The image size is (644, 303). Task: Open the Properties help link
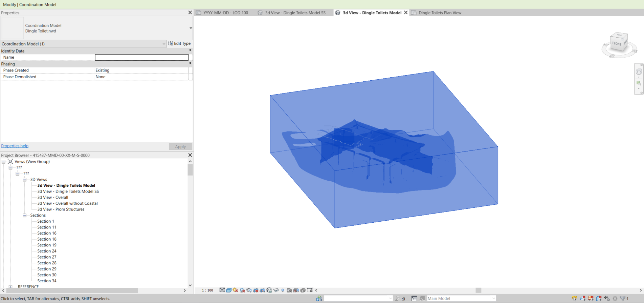tap(15, 146)
